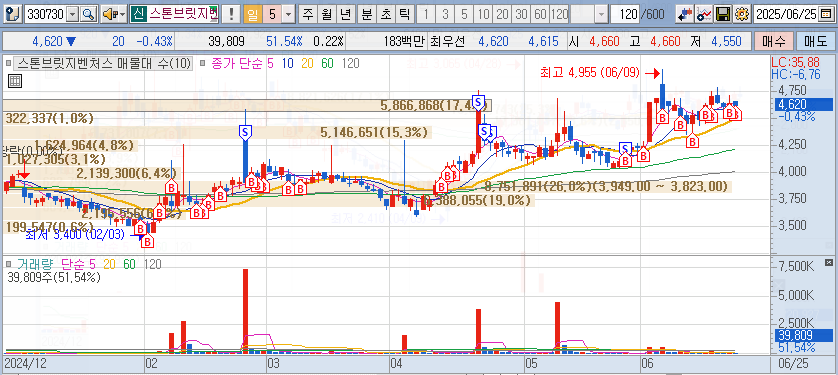The image size is (838, 375).
Task: Expand the speaker alert dropdown arrow
Action: pyautogui.click(x=122, y=14)
